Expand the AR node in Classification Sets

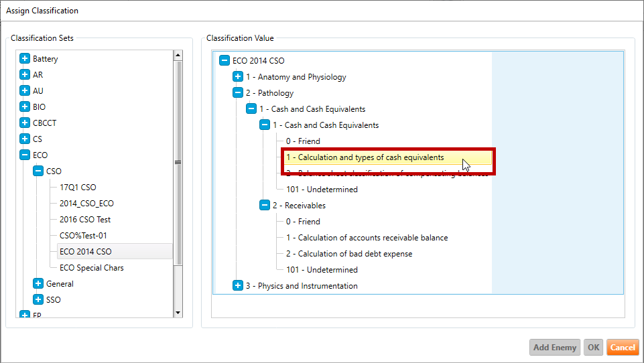pyautogui.click(x=25, y=75)
